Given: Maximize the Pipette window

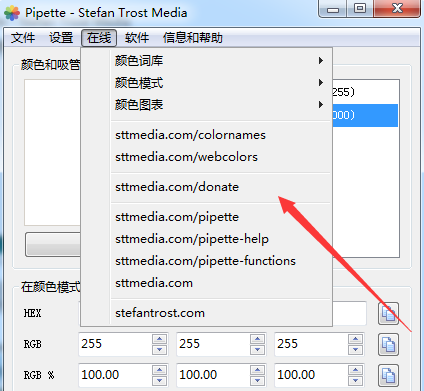Looking at the screenshot, I should pyautogui.click(x=360, y=8).
